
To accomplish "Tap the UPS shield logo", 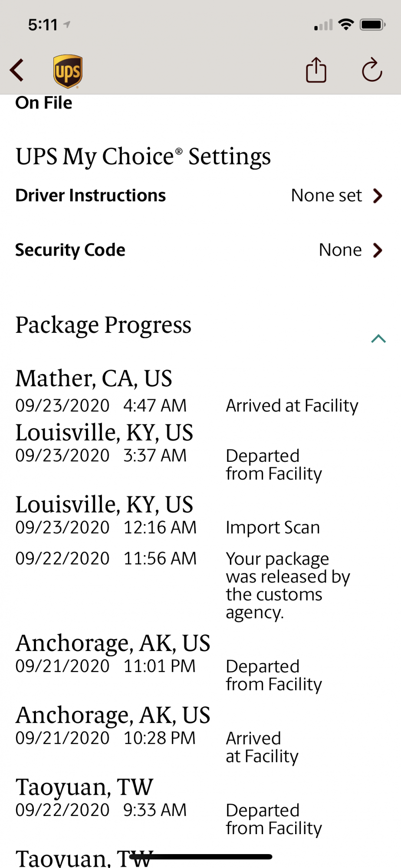I will click(x=68, y=71).
